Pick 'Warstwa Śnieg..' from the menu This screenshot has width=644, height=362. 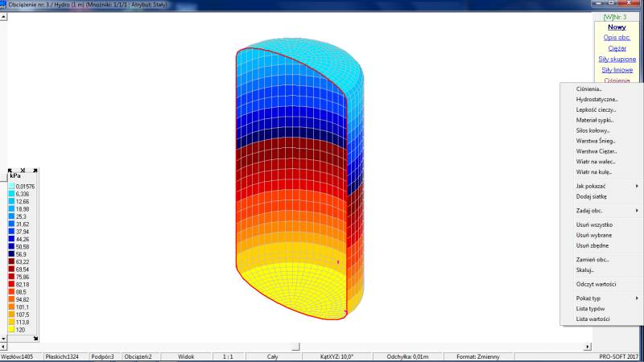tap(596, 141)
